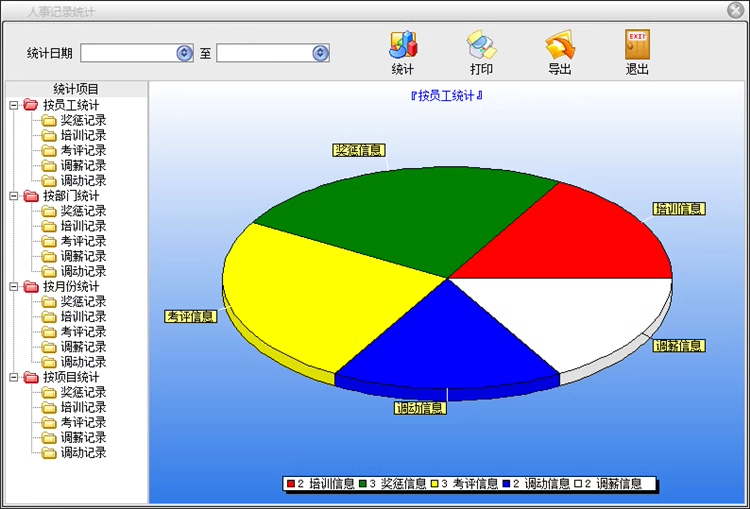Collapse the 按部门统计 tree node

click(x=13, y=196)
